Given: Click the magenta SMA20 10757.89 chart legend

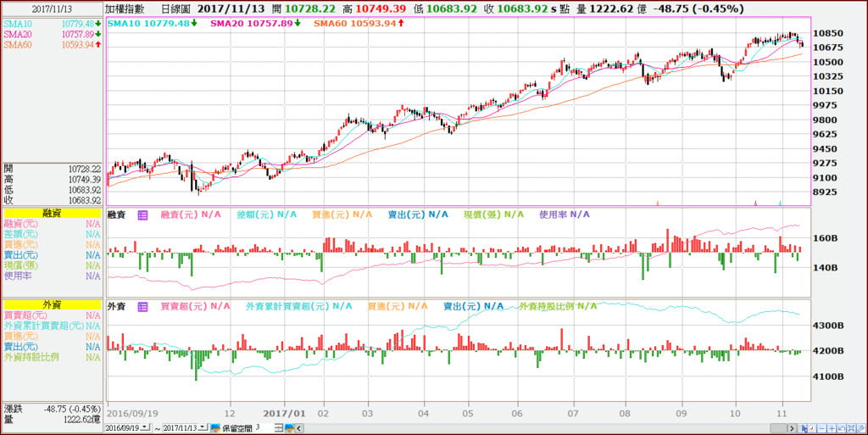Looking at the screenshot, I should point(255,23).
